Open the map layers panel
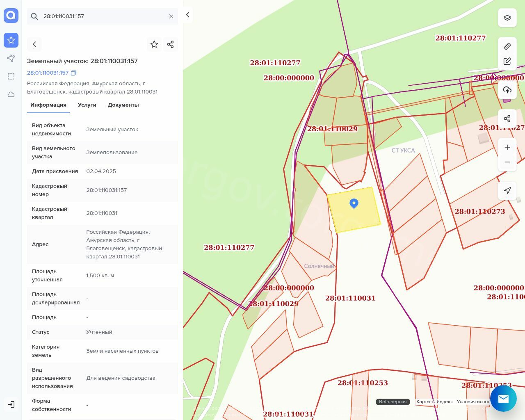Screen dimensions: 525x420 pyautogui.click(x=507, y=18)
